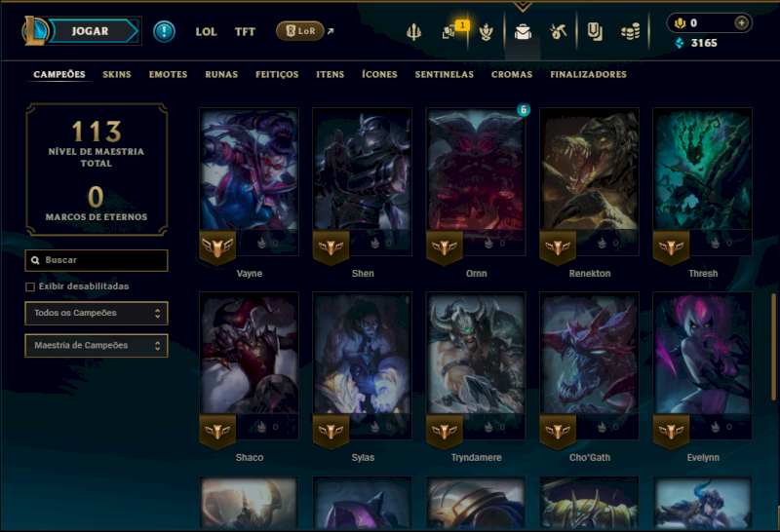Open the Loot hextech crafting icon
Screen dimensions: 780x532
point(558,32)
